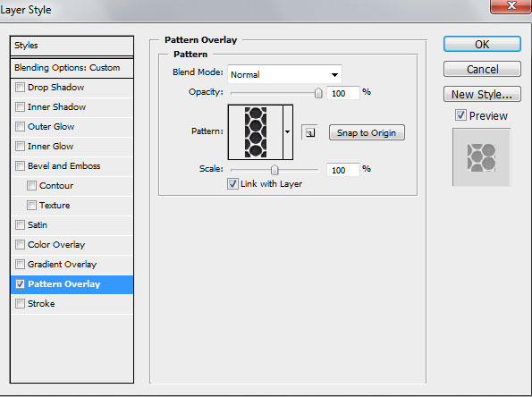The image size is (532, 397).
Task: Open the Blend Mode dropdown
Action: [x=284, y=74]
